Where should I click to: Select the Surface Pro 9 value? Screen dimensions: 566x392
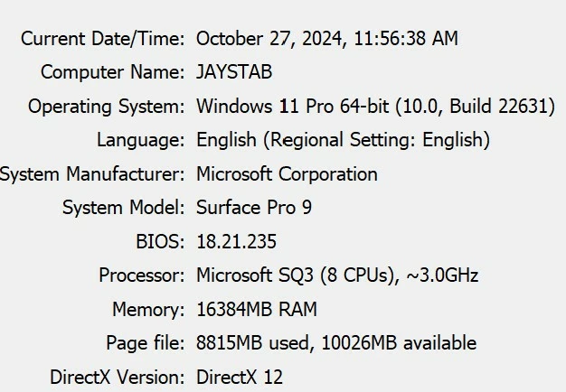[254, 208]
